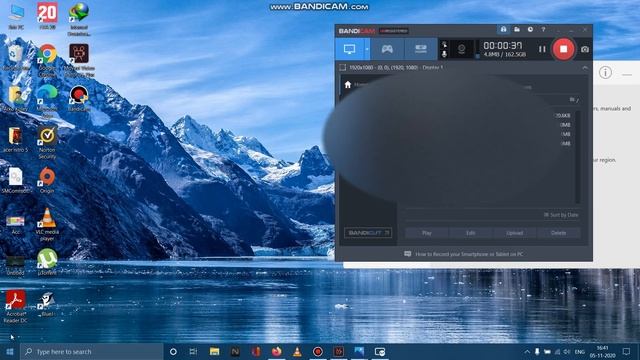Toggle the microphone recording icon

point(444,54)
